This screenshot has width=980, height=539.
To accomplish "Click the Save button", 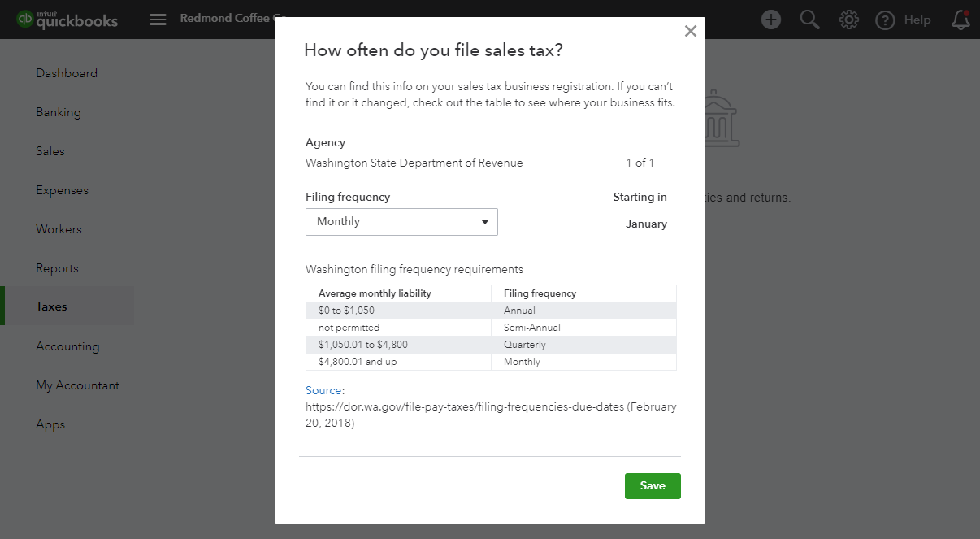I will pos(652,486).
